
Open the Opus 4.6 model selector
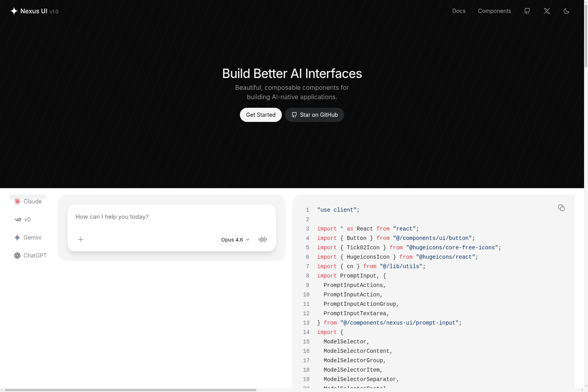(x=235, y=240)
